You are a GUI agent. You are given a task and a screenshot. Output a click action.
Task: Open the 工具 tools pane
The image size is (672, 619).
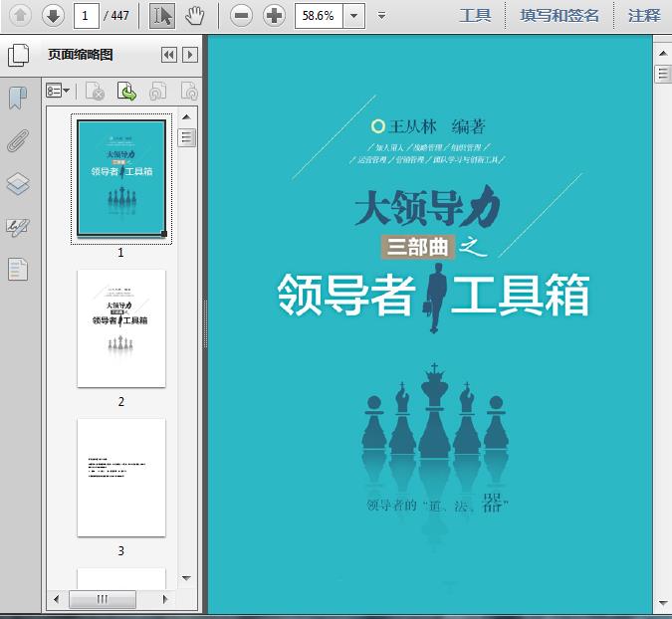[475, 16]
